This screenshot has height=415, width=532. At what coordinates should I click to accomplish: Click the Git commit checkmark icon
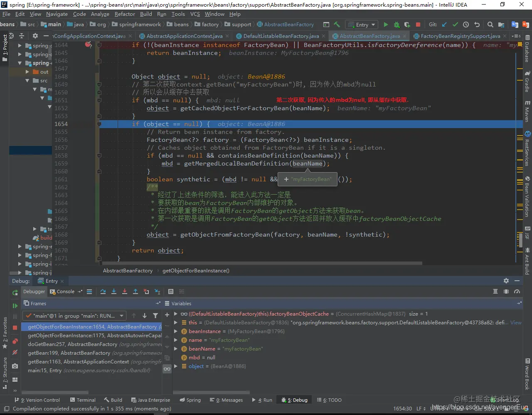click(x=455, y=25)
